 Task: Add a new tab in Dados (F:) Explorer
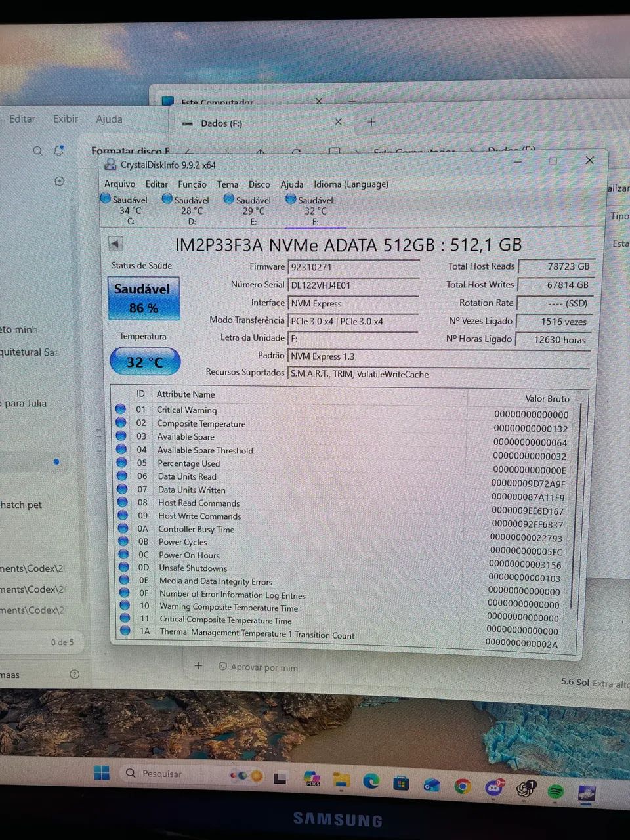(x=371, y=122)
